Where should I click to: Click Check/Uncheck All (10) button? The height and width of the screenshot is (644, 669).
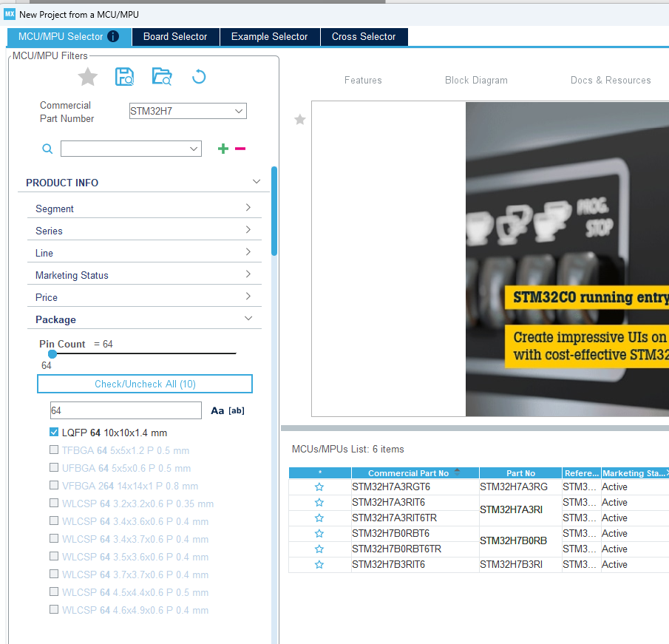(x=145, y=384)
